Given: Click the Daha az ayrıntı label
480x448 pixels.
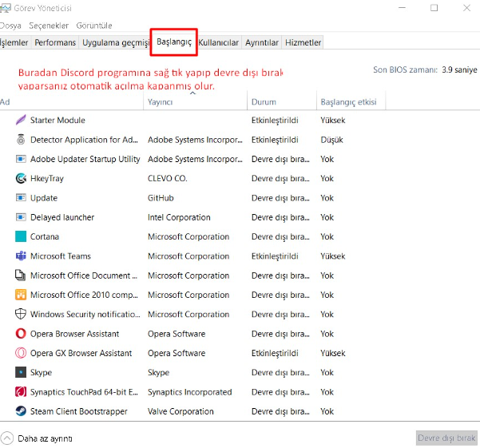Looking at the screenshot, I should [x=45, y=438].
